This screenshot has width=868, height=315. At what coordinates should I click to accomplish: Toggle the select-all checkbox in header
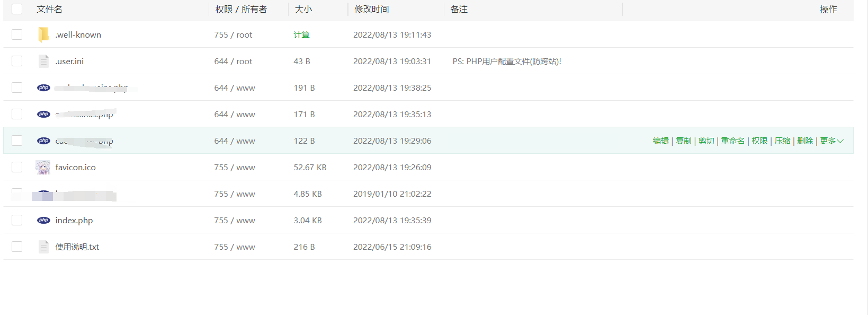click(x=17, y=9)
